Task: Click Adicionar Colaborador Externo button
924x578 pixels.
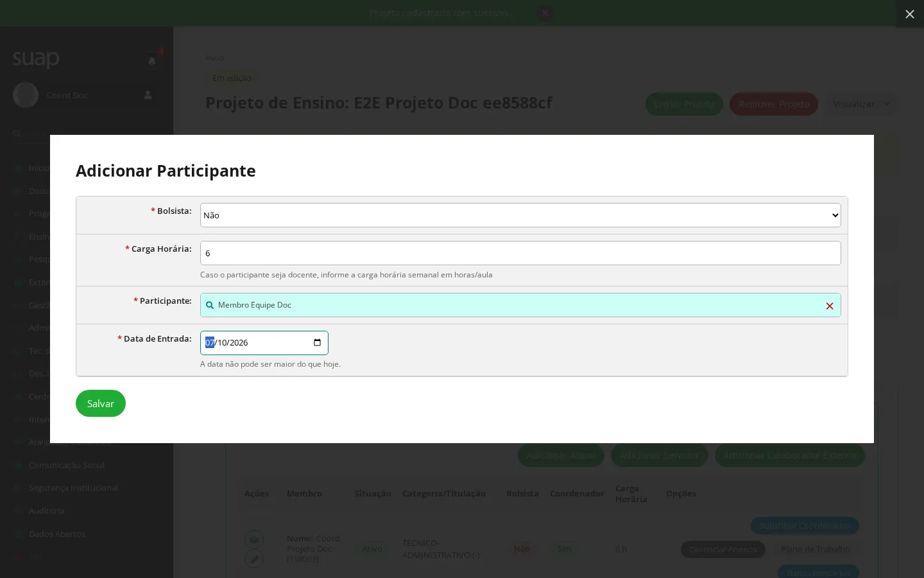Action: click(790, 455)
